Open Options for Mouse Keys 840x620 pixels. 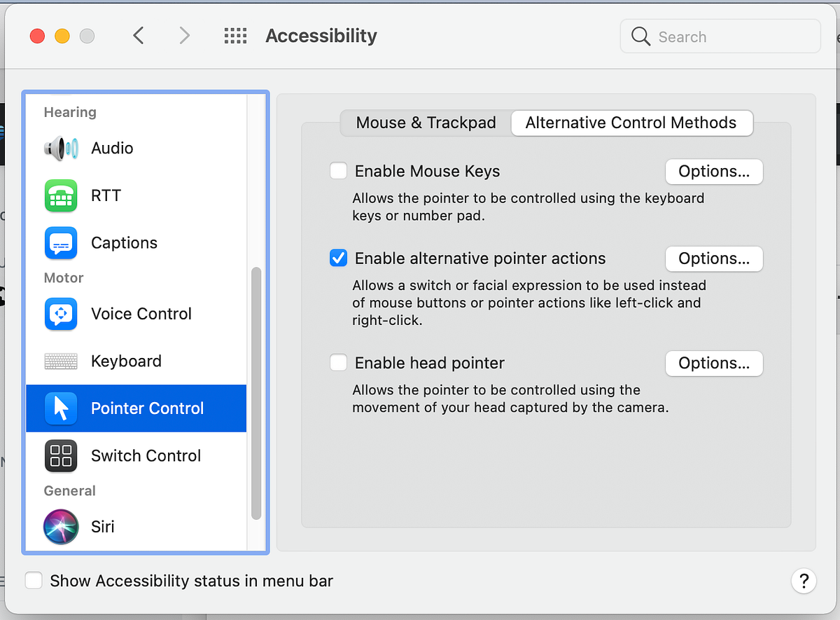coord(713,172)
